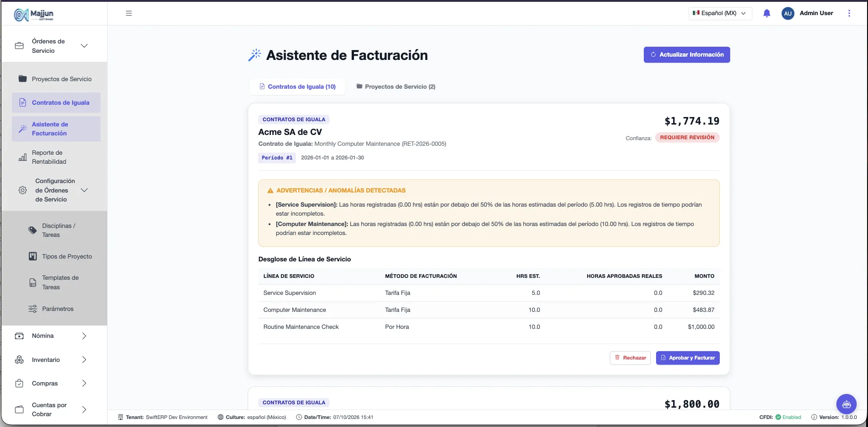This screenshot has height=427, width=868.
Task: Click the AU user avatar
Action: (x=788, y=13)
